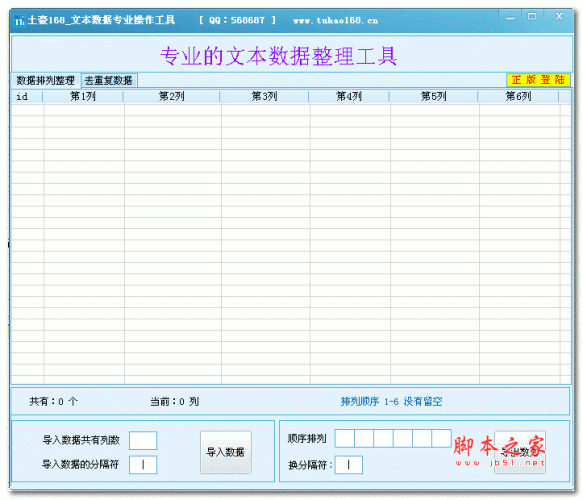Image resolution: width=583 pixels, height=500 pixels.
Task: Select the 第4列 column header
Action: coord(349,97)
